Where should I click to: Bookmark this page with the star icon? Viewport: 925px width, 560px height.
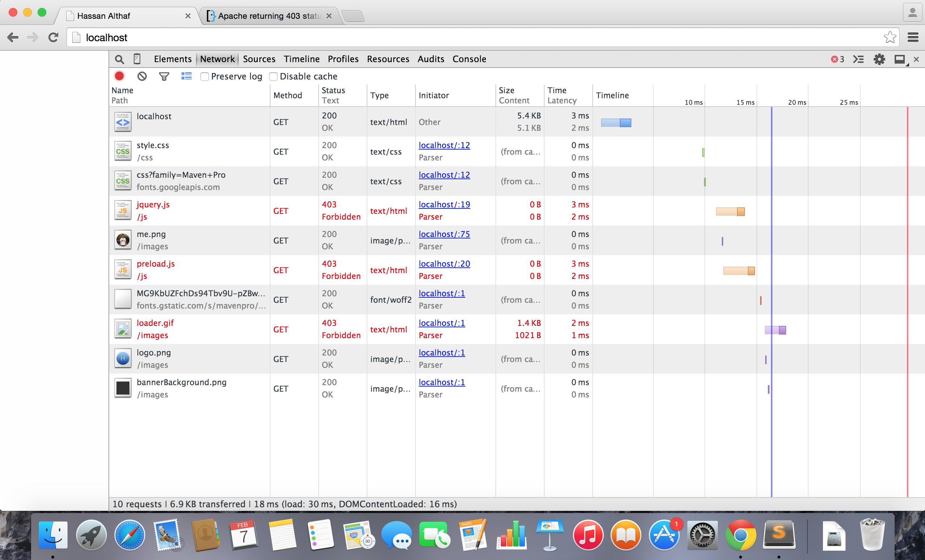(890, 37)
